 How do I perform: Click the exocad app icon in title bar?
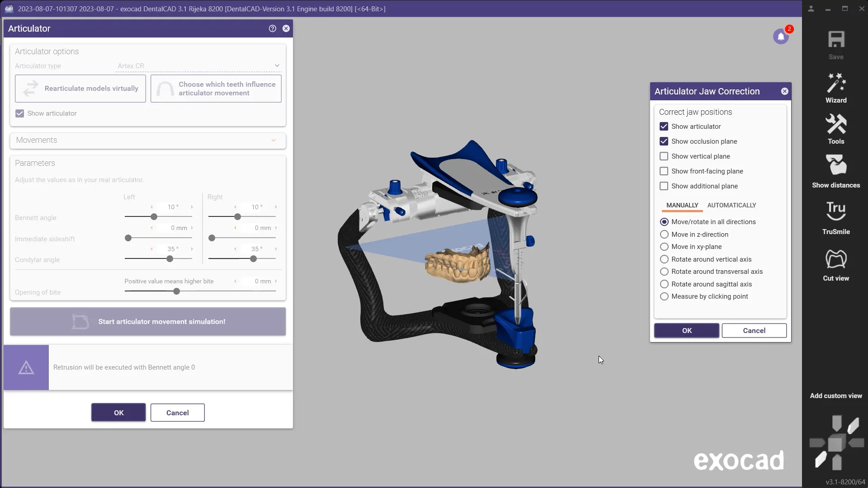pyautogui.click(x=9, y=9)
